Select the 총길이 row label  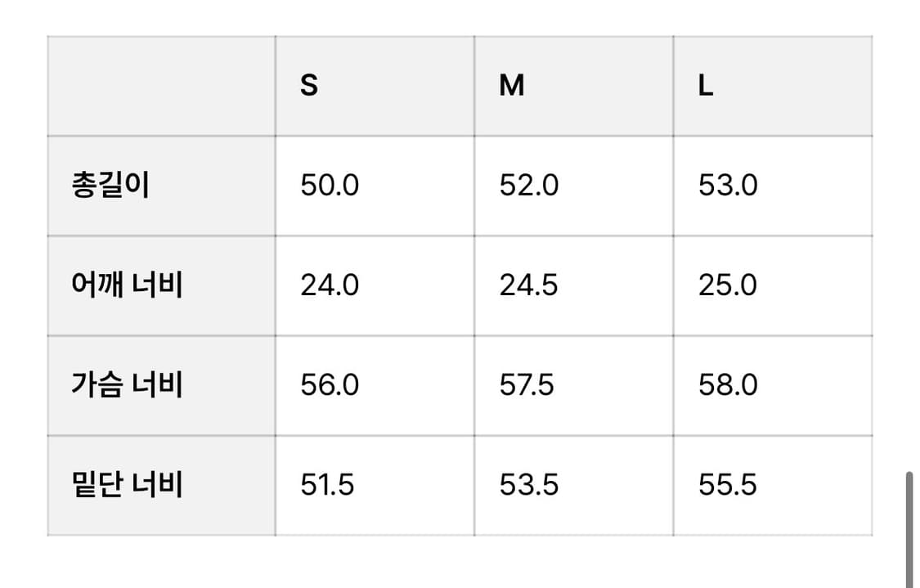click(x=110, y=186)
